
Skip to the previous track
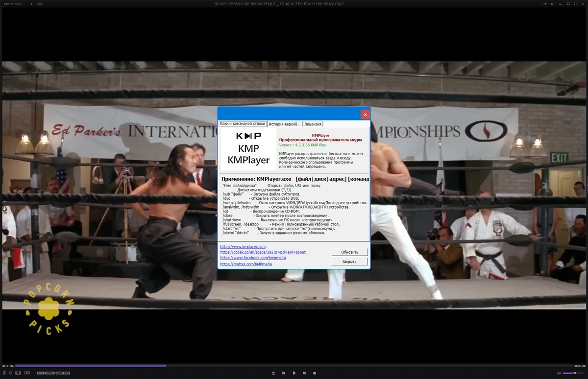(x=284, y=373)
